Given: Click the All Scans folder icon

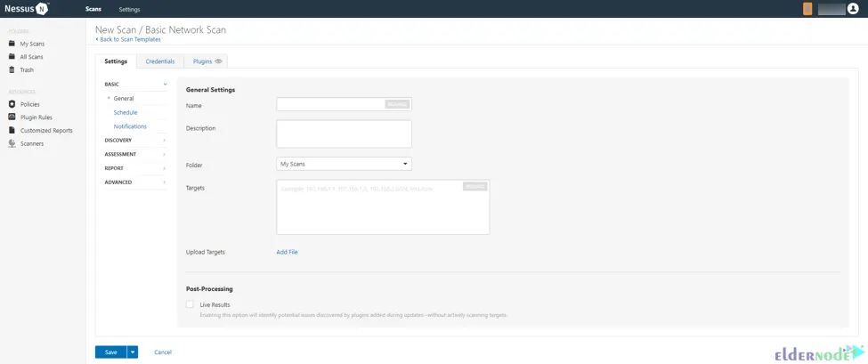Looking at the screenshot, I should pyautogui.click(x=12, y=56).
